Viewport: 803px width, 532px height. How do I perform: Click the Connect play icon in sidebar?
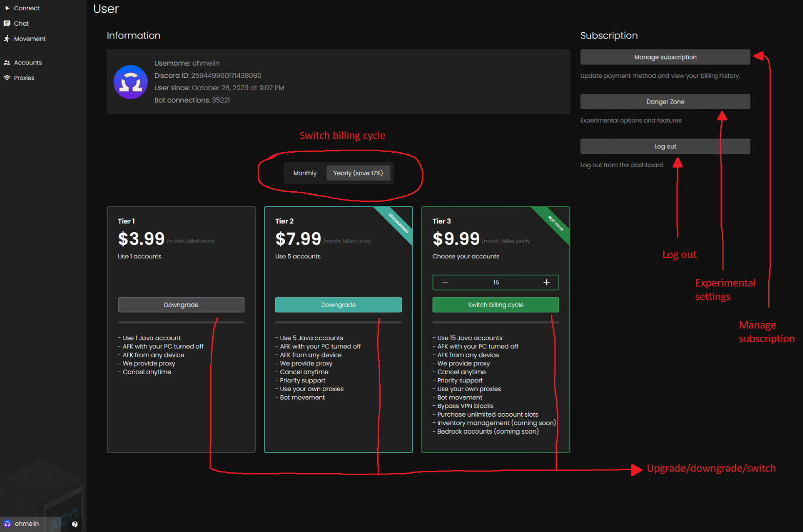point(7,8)
